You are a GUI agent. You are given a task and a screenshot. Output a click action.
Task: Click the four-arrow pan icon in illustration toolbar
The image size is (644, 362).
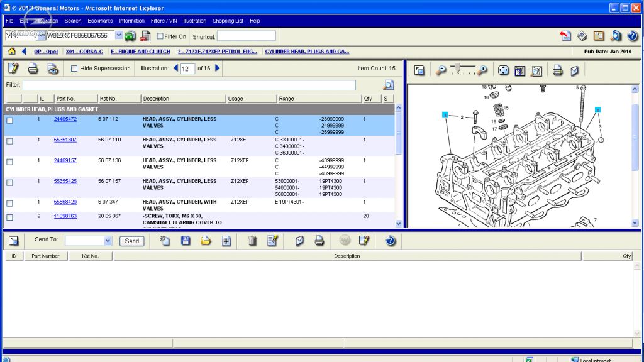[503, 70]
